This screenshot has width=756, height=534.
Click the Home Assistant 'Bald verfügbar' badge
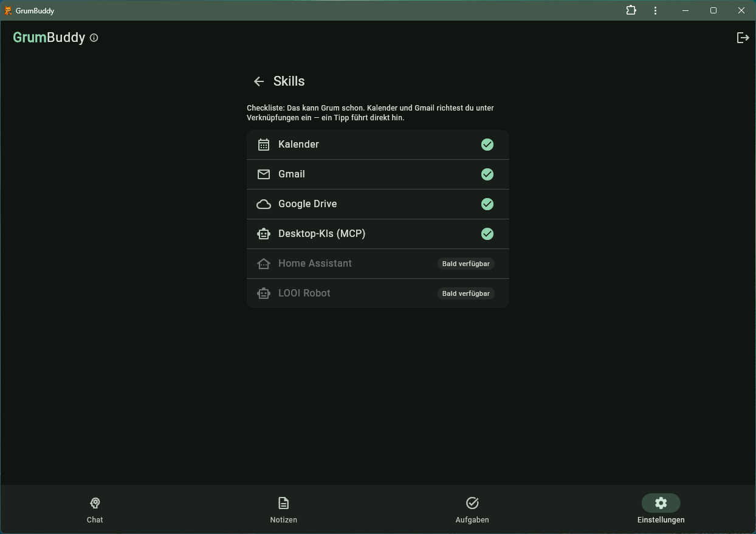(466, 264)
